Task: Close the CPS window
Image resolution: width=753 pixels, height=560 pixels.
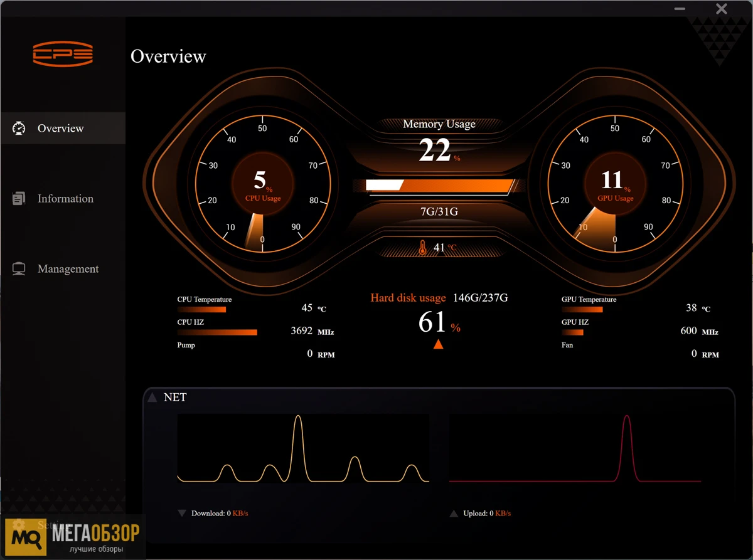Action: click(722, 9)
